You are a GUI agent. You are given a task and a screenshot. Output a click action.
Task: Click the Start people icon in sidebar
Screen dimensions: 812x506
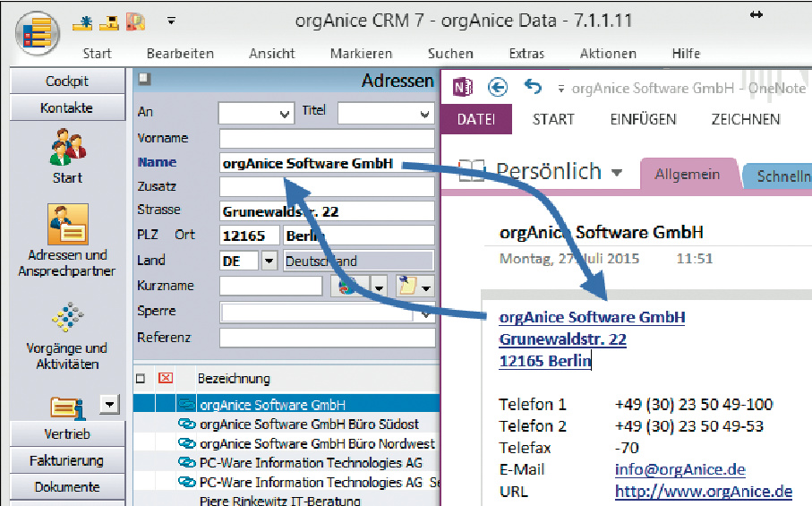click(x=67, y=146)
